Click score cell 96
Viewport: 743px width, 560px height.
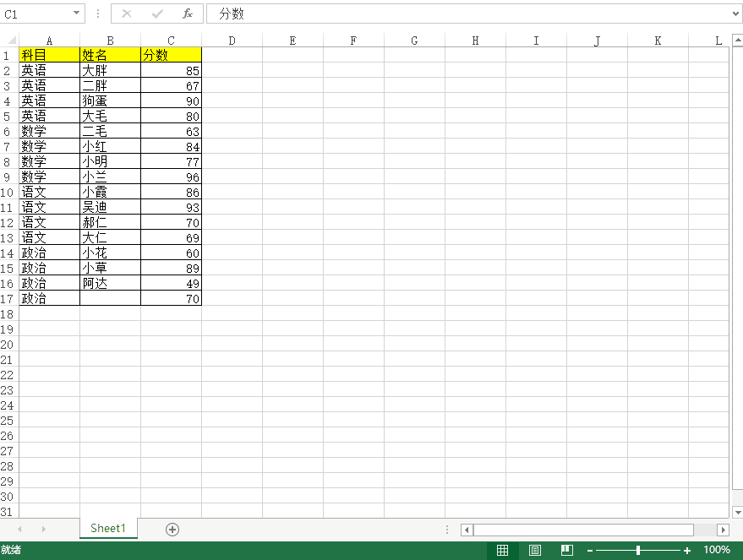171,177
